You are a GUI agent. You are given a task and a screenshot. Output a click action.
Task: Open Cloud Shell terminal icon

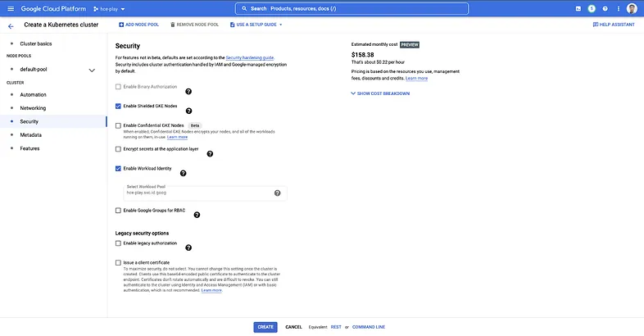[x=578, y=9]
